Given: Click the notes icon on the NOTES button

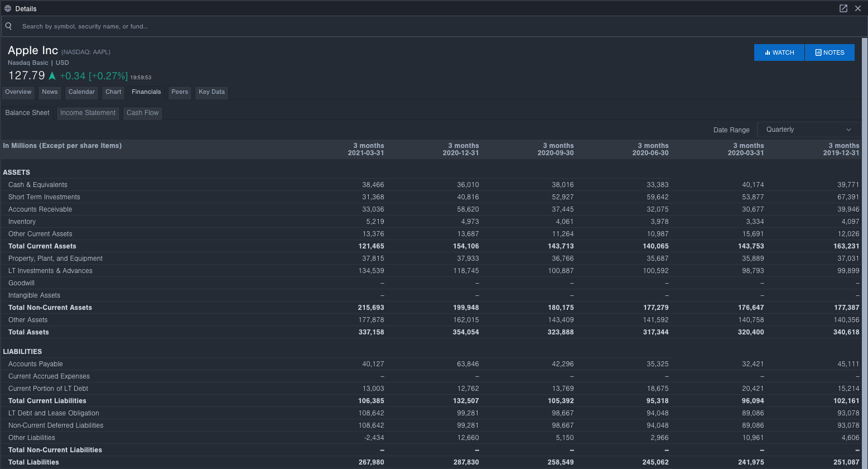Looking at the screenshot, I should 818,52.
